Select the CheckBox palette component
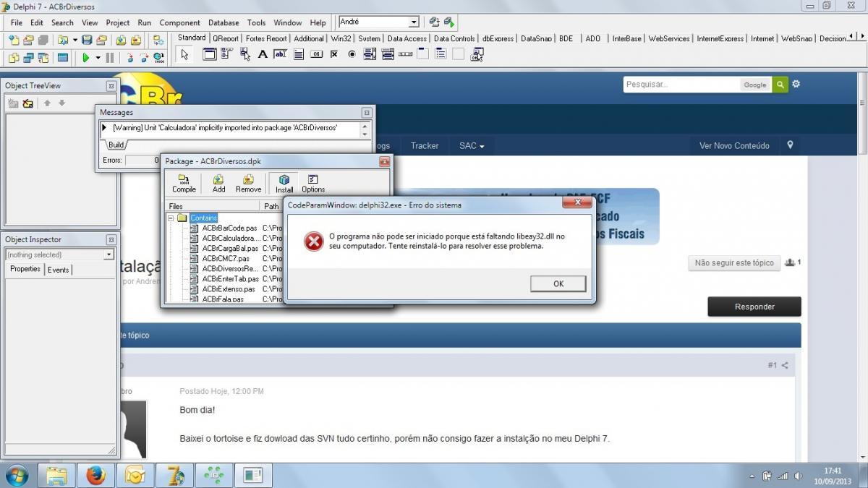This screenshot has height=488, width=868. tap(334, 54)
